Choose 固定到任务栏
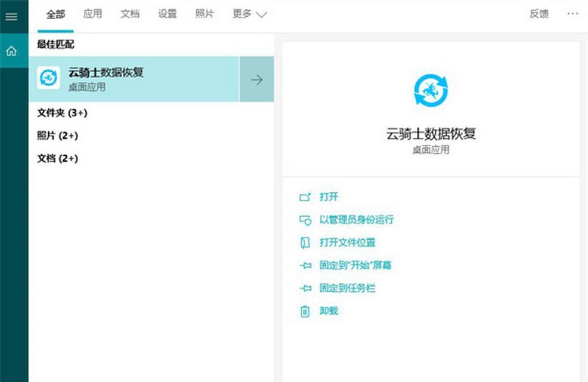588x382 pixels. click(x=347, y=288)
